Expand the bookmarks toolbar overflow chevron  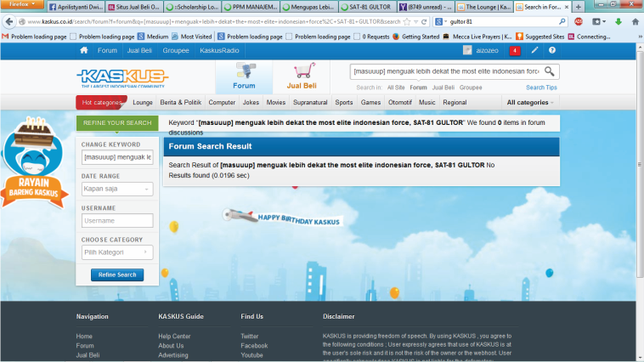click(x=640, y=37)
